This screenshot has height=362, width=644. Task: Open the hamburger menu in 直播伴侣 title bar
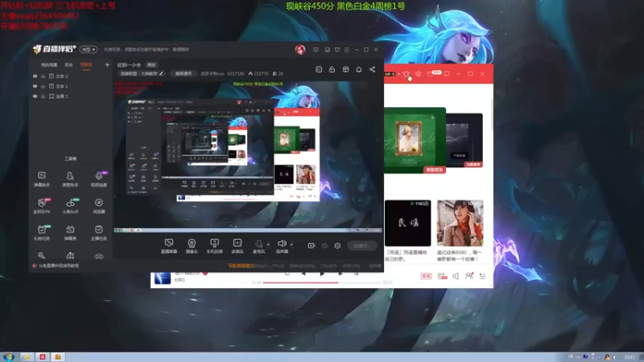pyautogui.click(x=347, y=50)
